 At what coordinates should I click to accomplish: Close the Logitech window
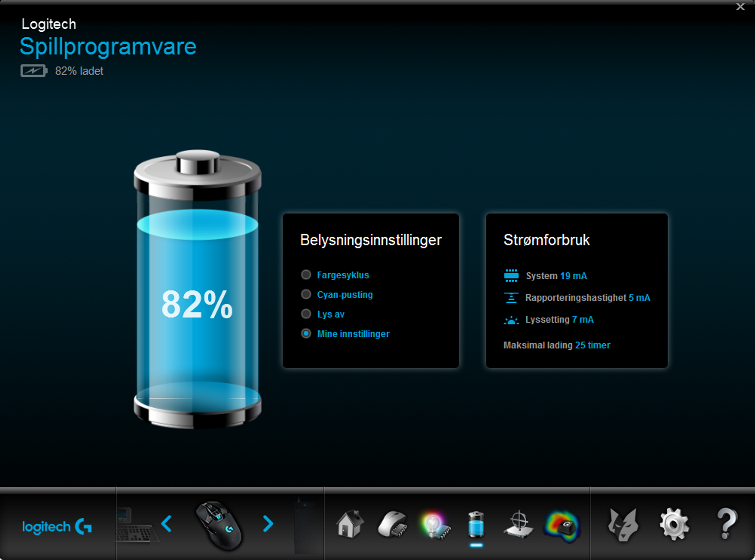tap(740, 6)
